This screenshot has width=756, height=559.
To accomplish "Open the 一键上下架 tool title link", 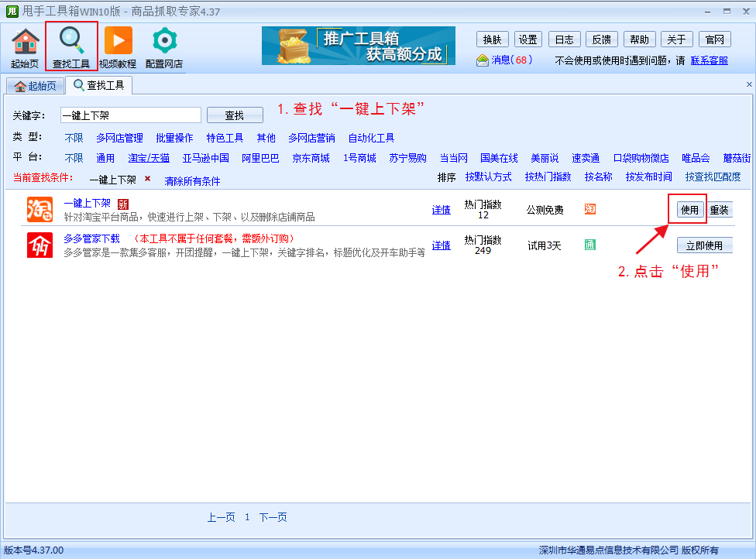I will click(88, 204).
